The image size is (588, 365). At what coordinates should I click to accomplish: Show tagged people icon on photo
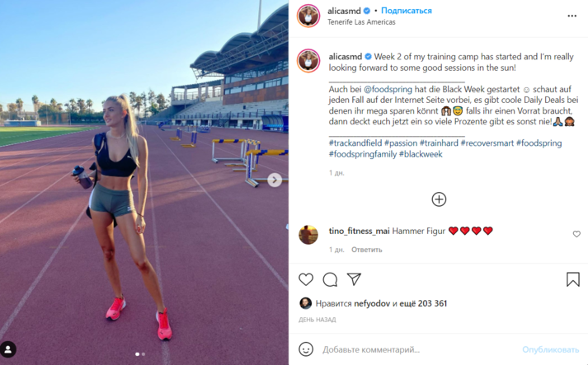point(8,349)
